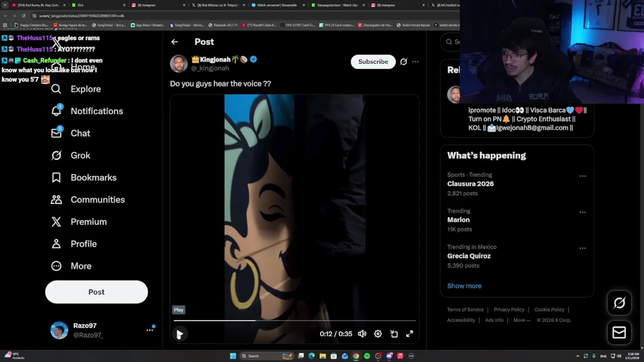Open the floating Messages envelope button
The image size is (644, 362).
click(619, 332)
